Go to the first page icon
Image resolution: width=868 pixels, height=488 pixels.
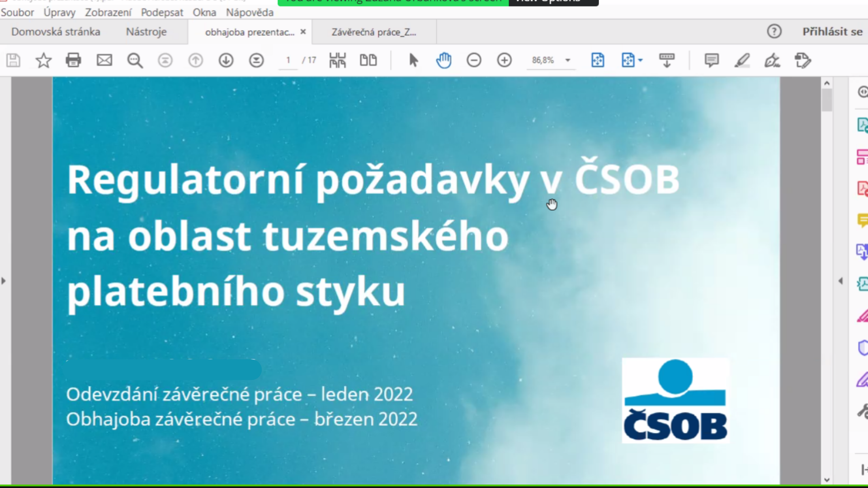click(x=165, y=60)
